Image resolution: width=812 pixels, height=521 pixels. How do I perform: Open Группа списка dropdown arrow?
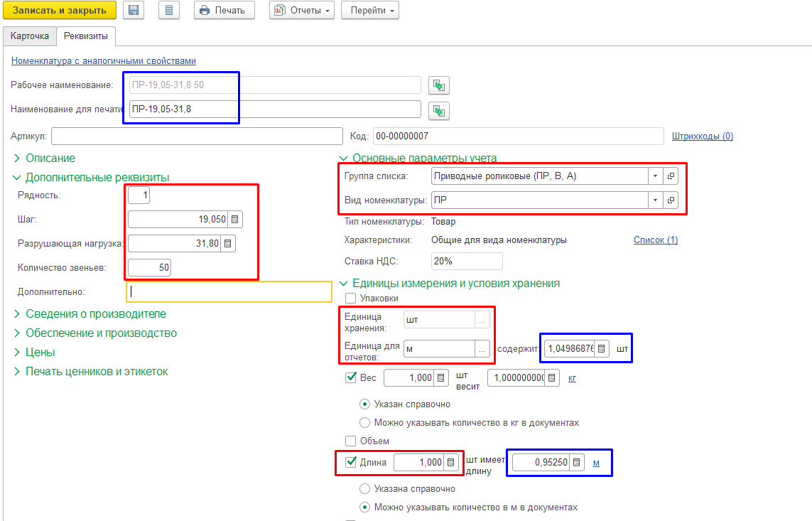coord(655,176)
